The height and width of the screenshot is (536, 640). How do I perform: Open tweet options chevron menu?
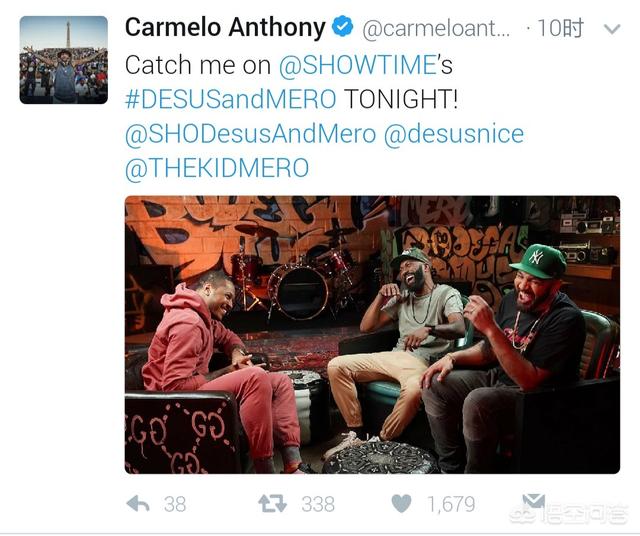click(612, 29)
